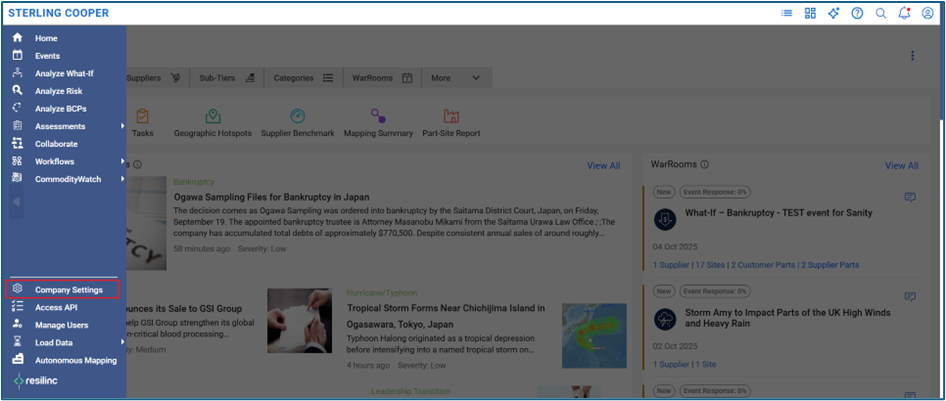
Task: Click the Sterling Cooper logo text
Action: click(59, 13)
